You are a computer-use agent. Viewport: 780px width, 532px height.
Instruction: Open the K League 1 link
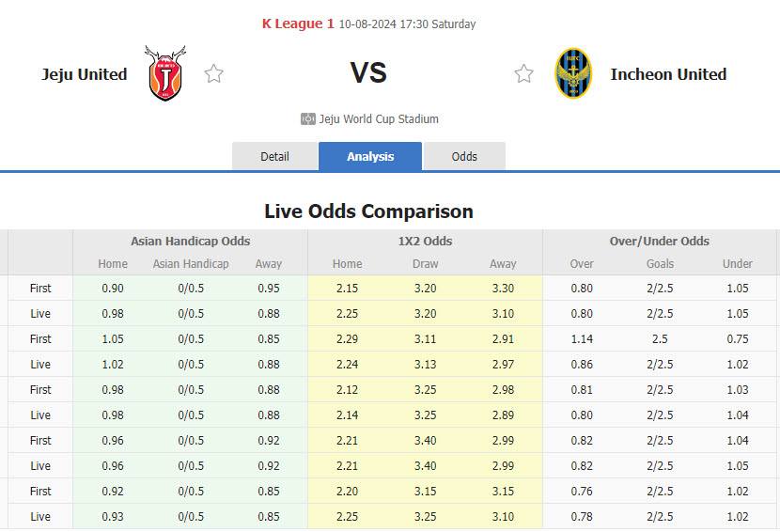[x=297, y=23]
